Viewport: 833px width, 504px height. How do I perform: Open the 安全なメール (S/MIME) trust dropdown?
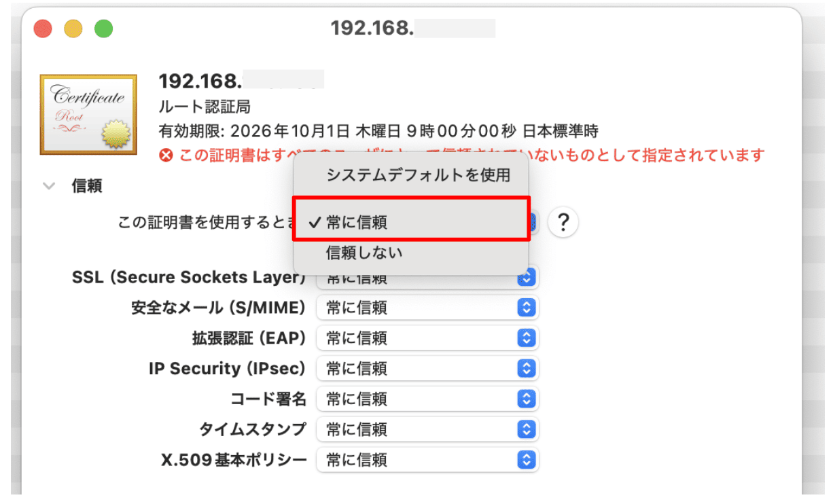[x=427, y=307]
